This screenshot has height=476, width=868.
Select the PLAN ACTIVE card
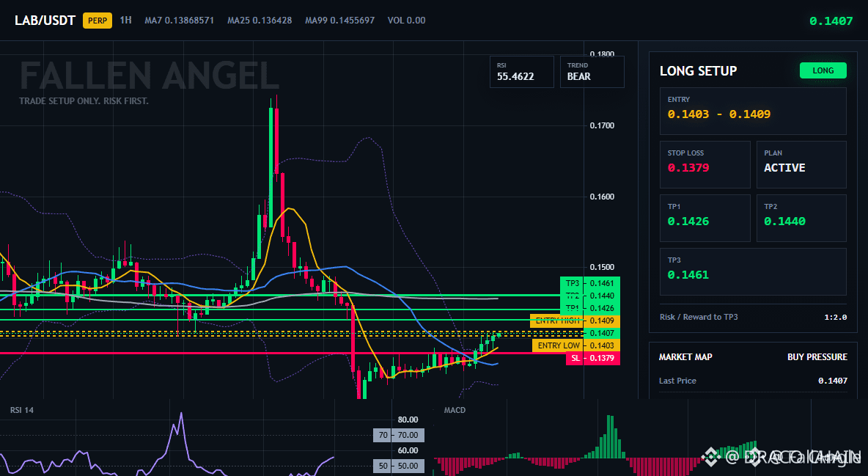(801, 164)
